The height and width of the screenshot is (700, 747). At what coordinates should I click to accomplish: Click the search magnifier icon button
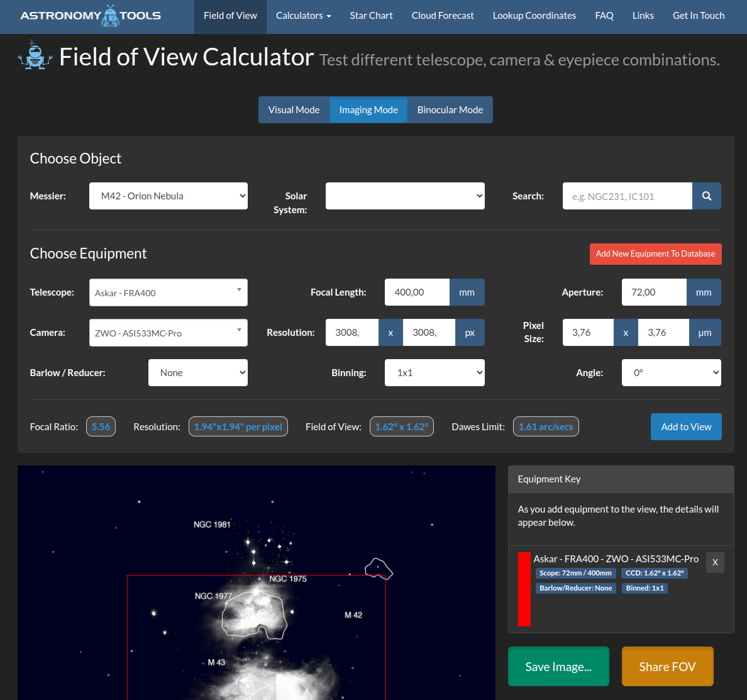coord(707,196)
